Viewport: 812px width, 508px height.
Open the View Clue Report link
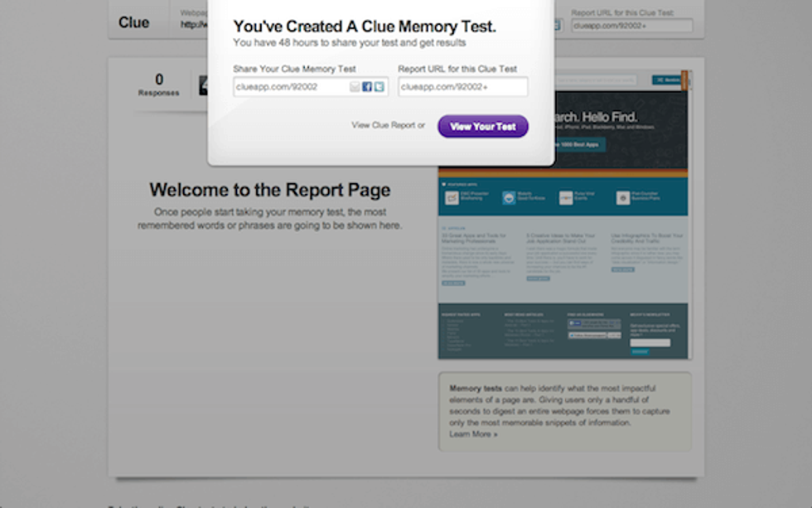point(383,125)
